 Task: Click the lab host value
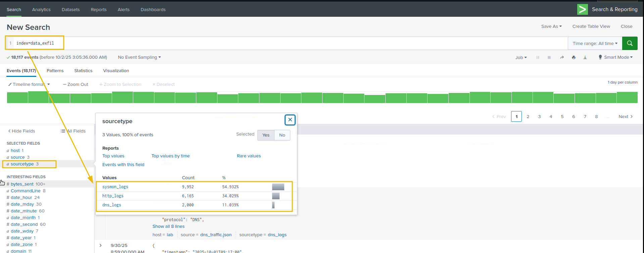[170, 235]
